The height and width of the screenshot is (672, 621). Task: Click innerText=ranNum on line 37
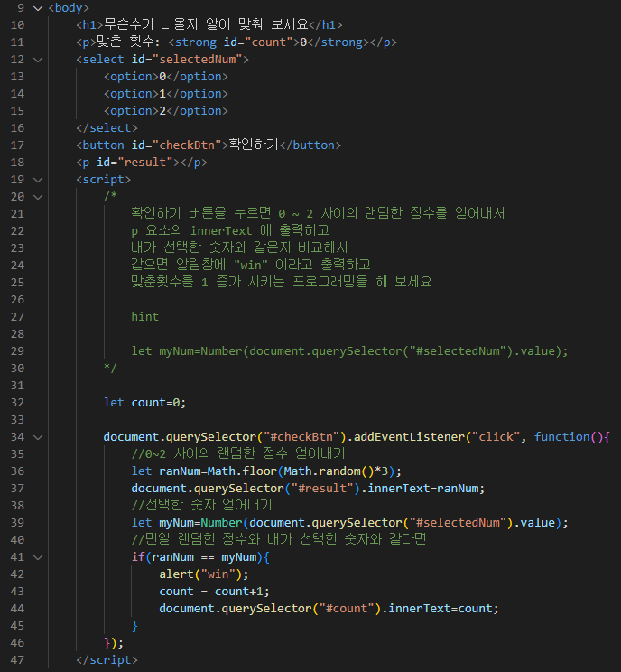coord(422,488)
